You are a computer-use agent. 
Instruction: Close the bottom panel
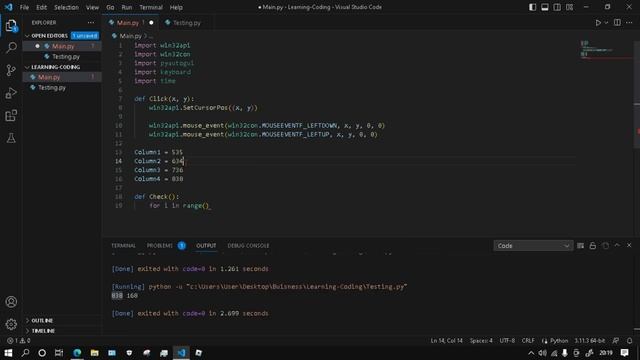629,245
